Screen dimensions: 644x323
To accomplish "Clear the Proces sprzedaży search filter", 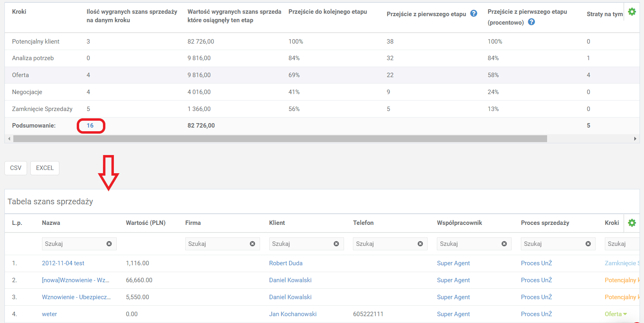I will 588,244.
